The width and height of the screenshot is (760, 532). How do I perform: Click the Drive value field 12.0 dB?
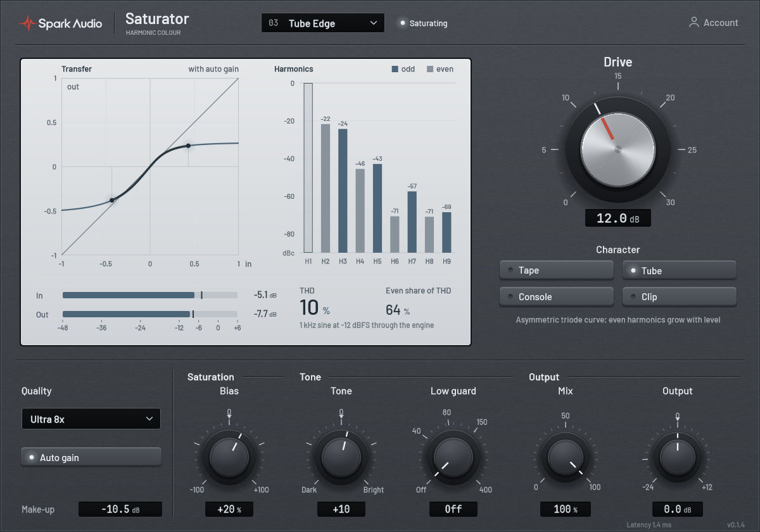point(617,218)
